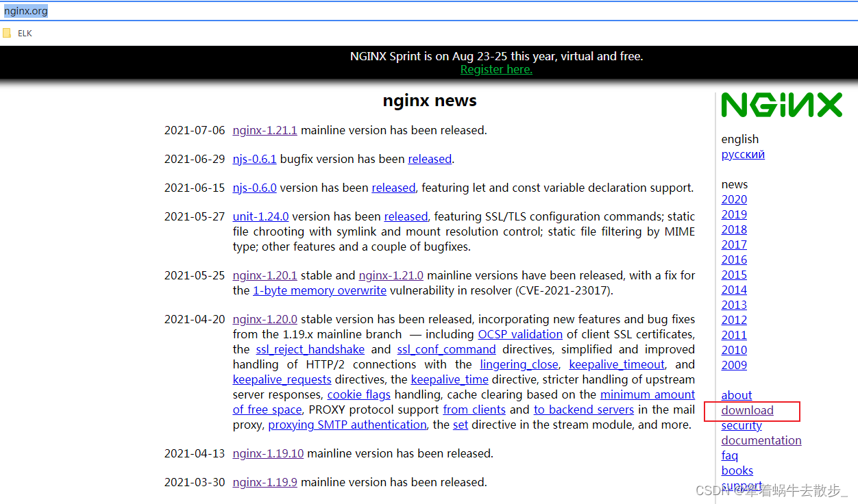The width and height of the screenshot is (858, 504).
Task: Open 2010 news archive
Action: coord(734,350)
